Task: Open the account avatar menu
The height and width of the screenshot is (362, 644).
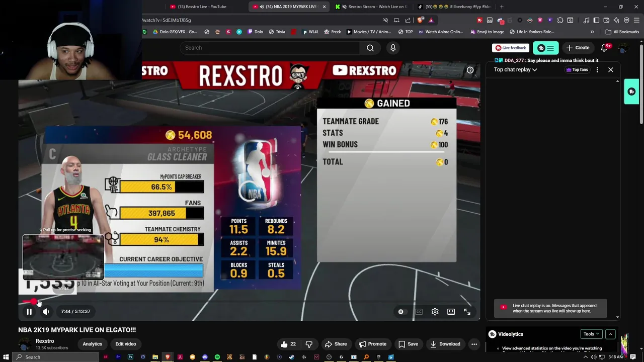Action: point(623,48)
